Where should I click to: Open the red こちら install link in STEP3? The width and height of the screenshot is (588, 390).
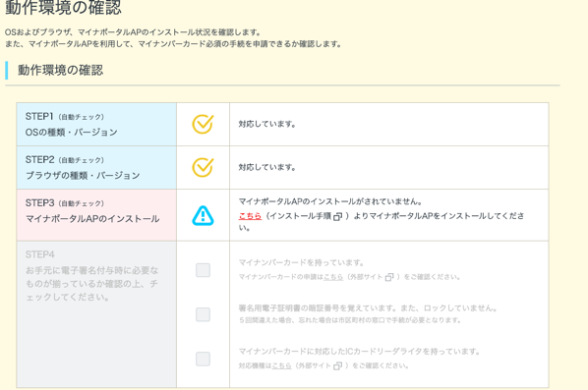pos(250,216)
